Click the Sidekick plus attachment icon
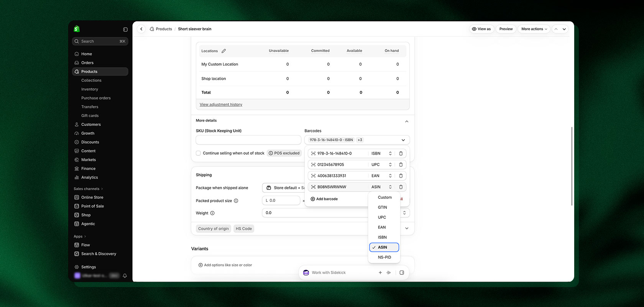The height and width of the screenshot is (307, 644). tap(380, 272)
